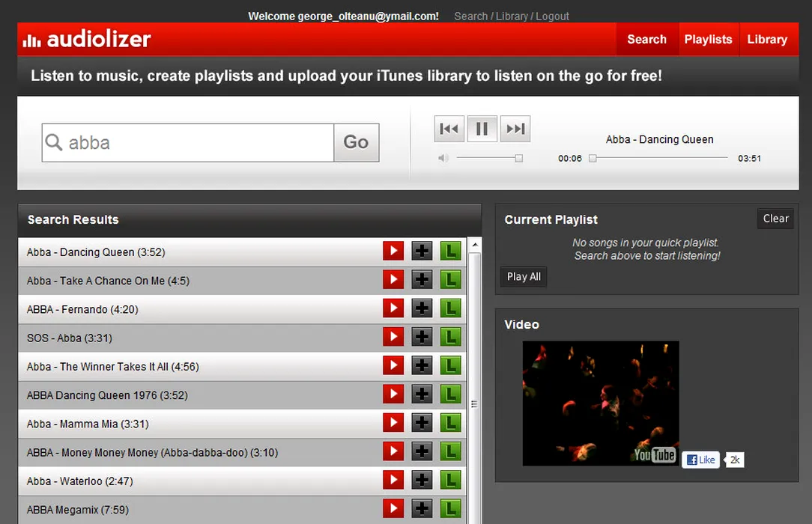This screenshot has width=812, height=524.
Task: Click the Search link beside welcome message
Action: click(x=470, y=16)
